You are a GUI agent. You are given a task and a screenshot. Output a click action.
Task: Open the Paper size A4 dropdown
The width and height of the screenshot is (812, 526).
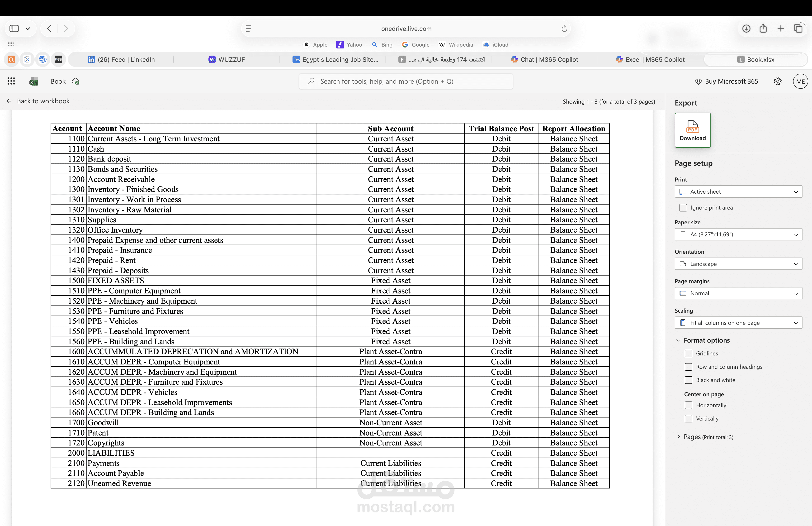(x=738, y=234)
